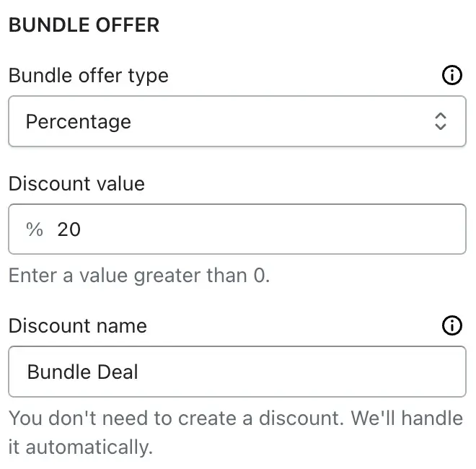This screenshot has width=476, height=469.
Task: Click the upward arrow of the select chevron
Action: coord(441,116)
